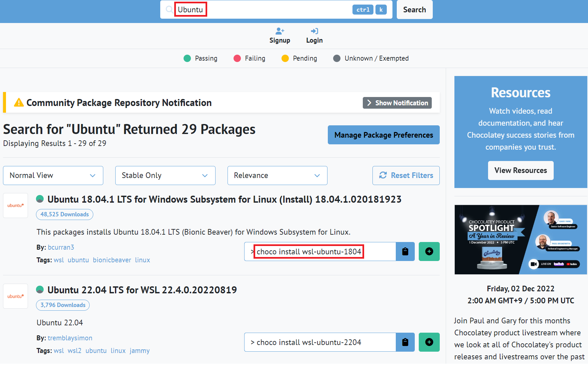
Task: Click the Signup user-plus icon
Action: click(x=280, y=31)
